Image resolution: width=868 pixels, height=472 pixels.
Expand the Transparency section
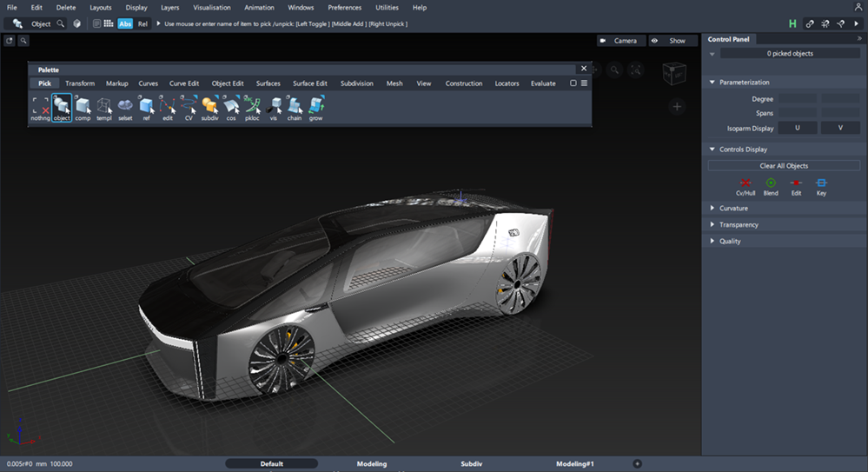(712, 224)
